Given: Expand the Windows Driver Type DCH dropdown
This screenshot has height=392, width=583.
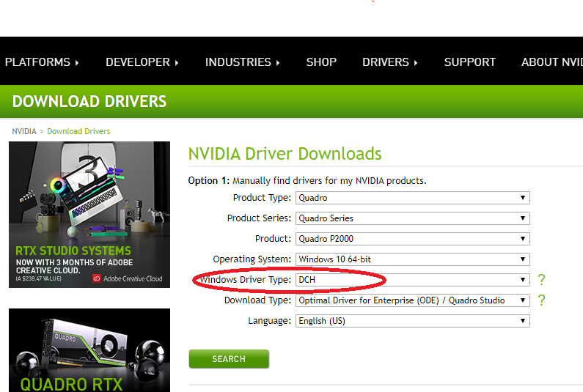Looking at the screenshot, I should pyautogui.click(x=412, y=280).
